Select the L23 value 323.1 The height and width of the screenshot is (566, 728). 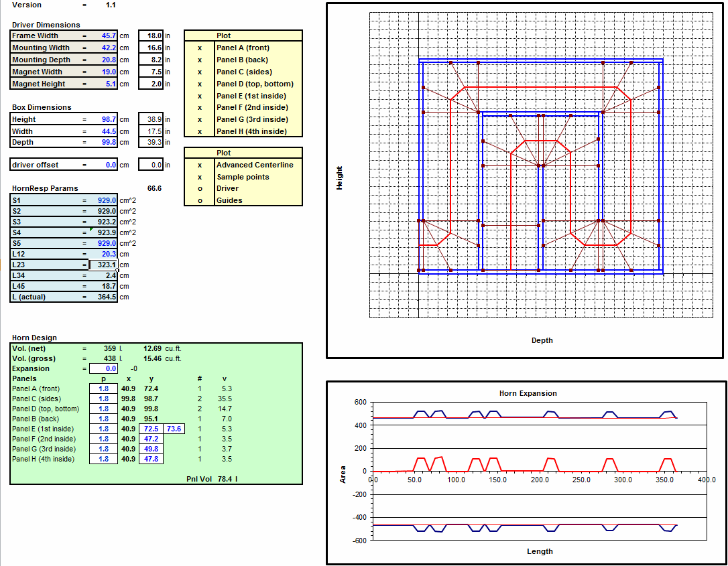tap(103, 265)
